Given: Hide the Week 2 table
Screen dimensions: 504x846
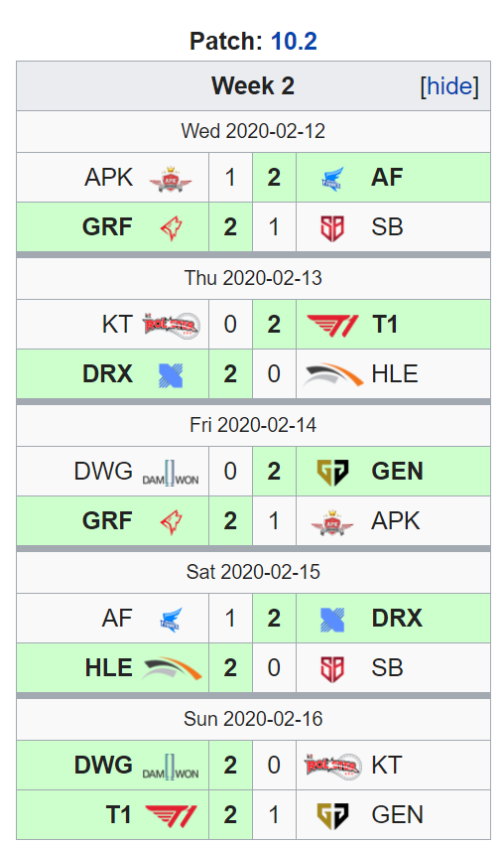Looking at the screenshot, I should coord(449,86).
